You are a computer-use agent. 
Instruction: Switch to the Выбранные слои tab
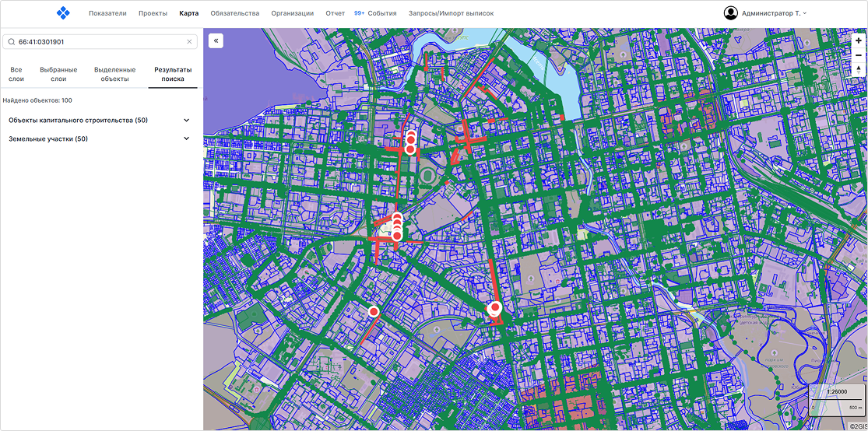(x=58, y=75)
